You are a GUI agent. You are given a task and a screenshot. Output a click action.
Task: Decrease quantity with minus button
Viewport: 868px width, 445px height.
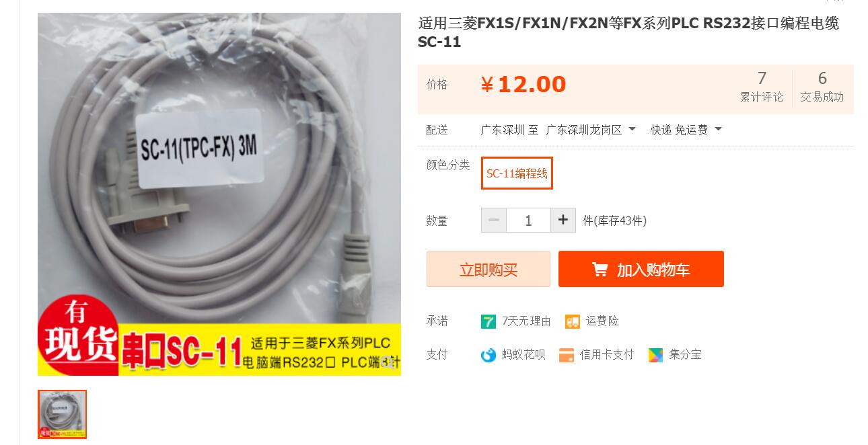[494, 220]
